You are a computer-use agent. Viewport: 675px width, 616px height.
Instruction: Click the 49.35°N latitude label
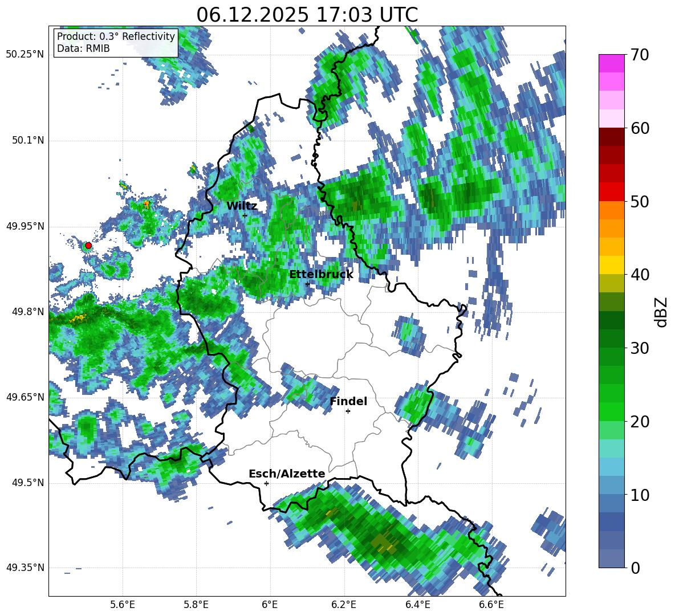click(25, 568)
